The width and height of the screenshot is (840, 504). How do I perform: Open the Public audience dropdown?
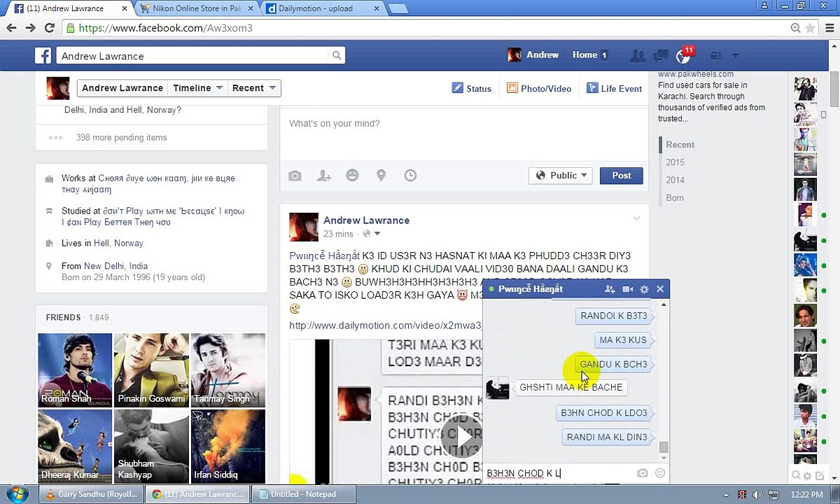[x=561, y=176]
